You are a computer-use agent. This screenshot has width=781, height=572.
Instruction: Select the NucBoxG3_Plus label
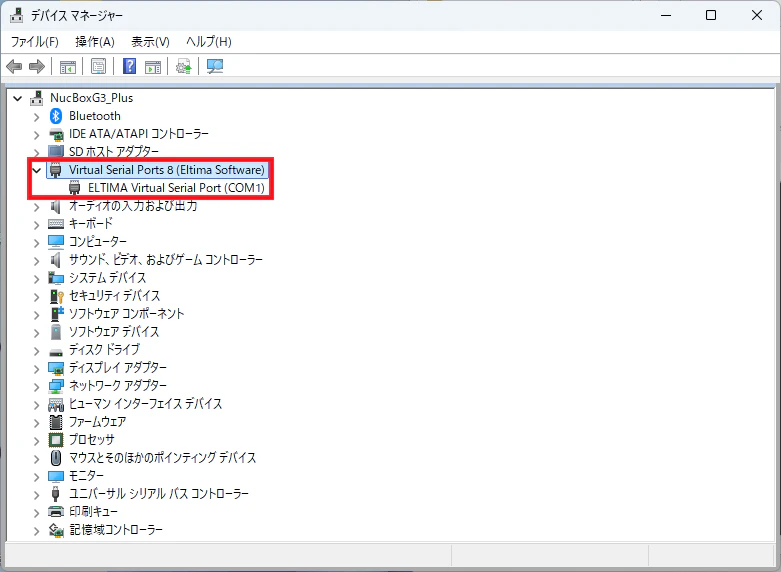pos(92,98)
